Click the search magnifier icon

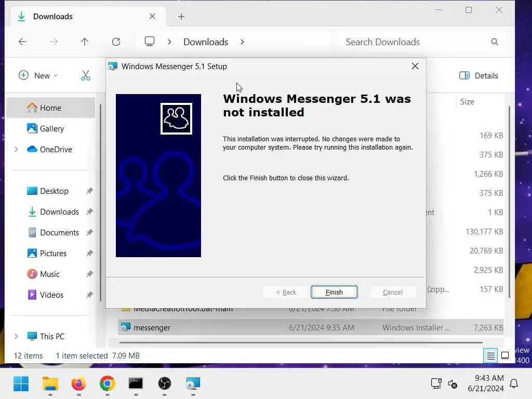point(495,42)
